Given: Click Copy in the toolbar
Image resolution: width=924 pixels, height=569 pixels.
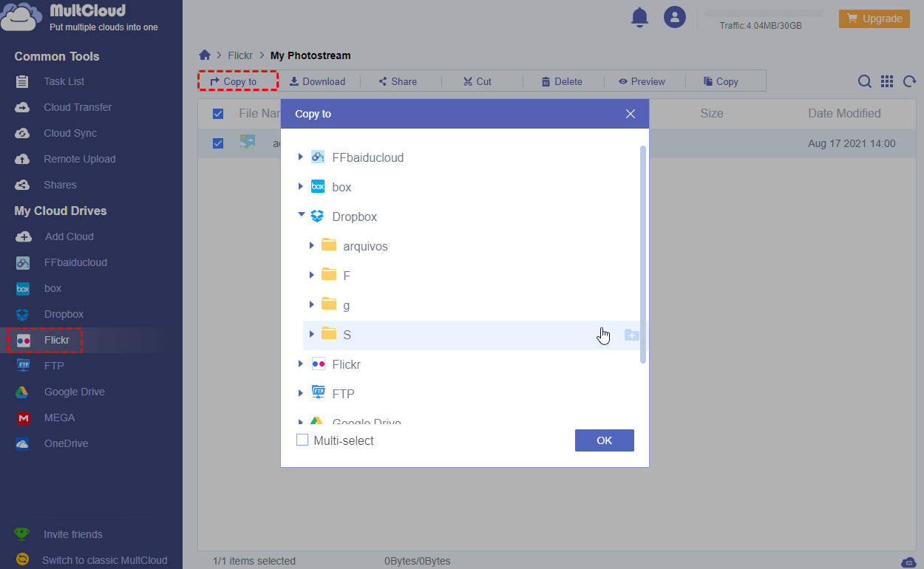Looking at the screenshot, I should coord(721,81).
